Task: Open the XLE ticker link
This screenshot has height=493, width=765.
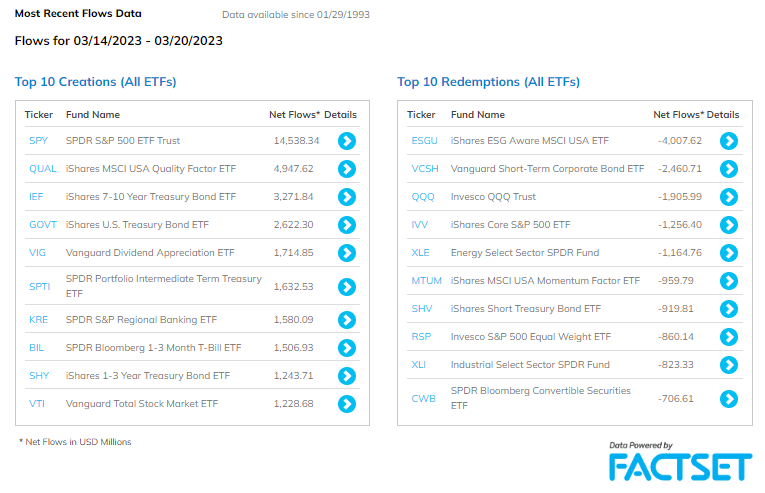Action: (x=420, y=252)
